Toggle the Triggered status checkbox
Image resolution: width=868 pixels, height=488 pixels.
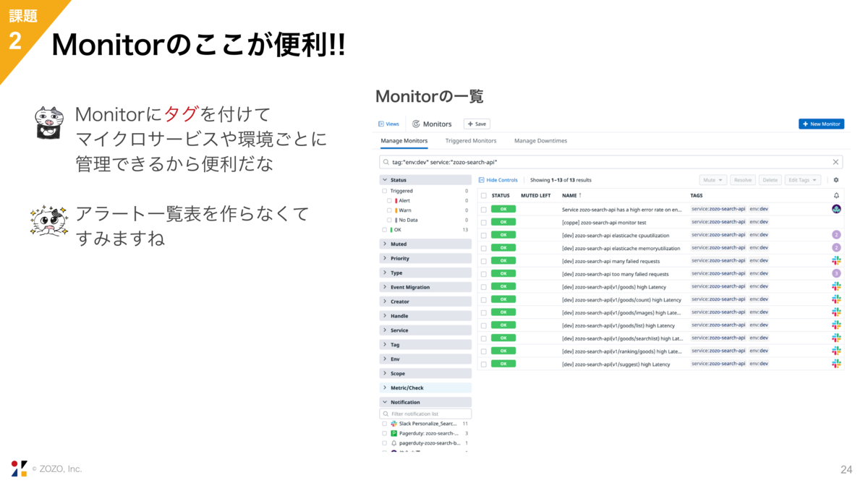coord(385,191)
